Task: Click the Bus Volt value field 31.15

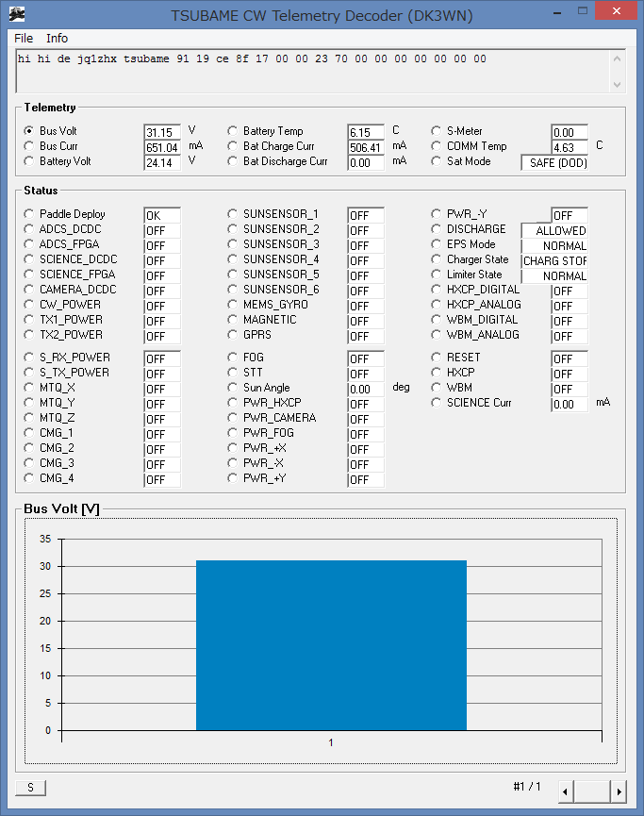Action: tap(162, 132)
